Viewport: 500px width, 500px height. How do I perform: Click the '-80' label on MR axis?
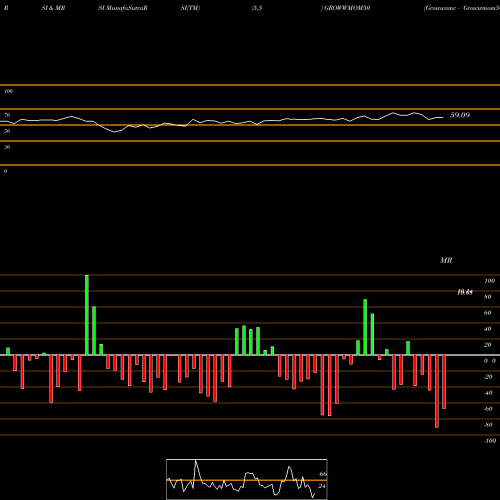click(x=488, y=425)
